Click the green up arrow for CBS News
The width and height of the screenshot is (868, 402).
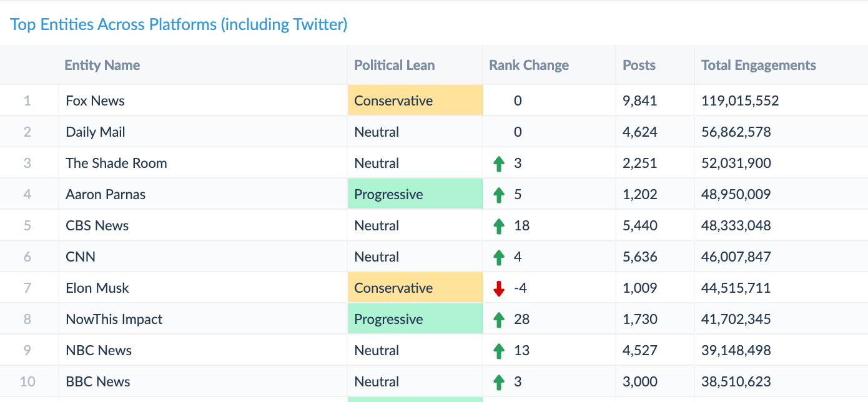coord(498,226)
